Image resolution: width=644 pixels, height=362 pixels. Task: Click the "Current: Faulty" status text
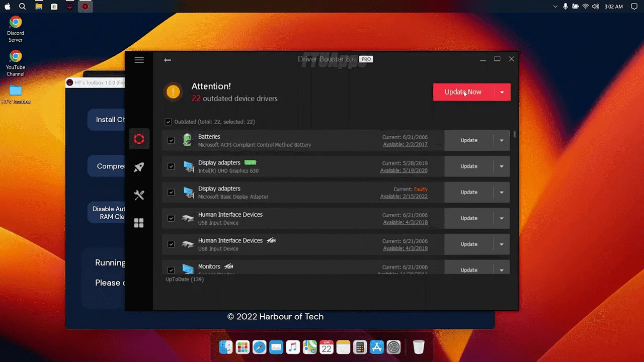point(411,189)
